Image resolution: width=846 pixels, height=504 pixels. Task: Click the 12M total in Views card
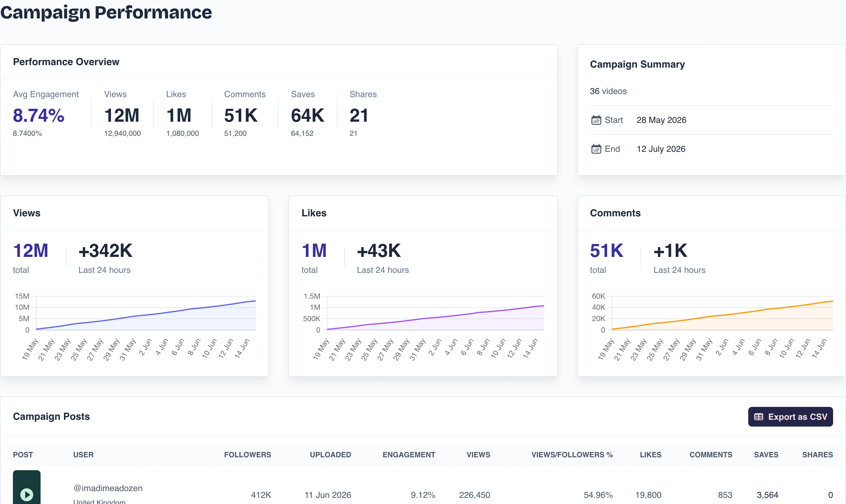click(30, 251)
